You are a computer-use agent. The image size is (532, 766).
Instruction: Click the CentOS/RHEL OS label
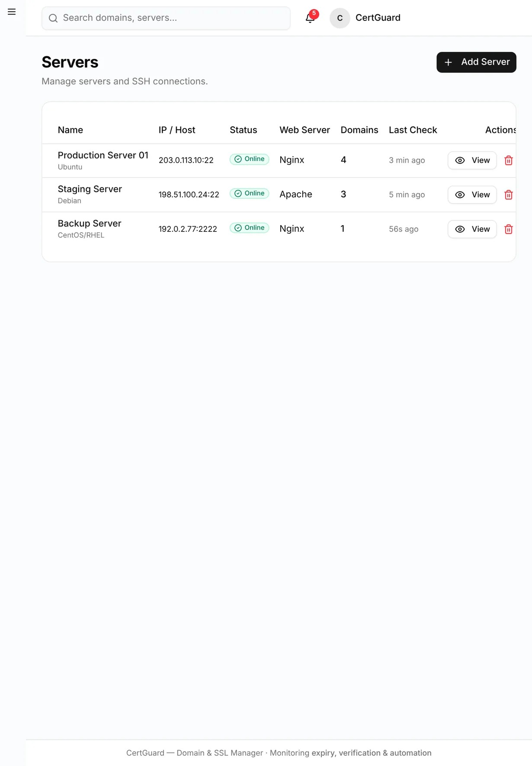pos(81,235)
